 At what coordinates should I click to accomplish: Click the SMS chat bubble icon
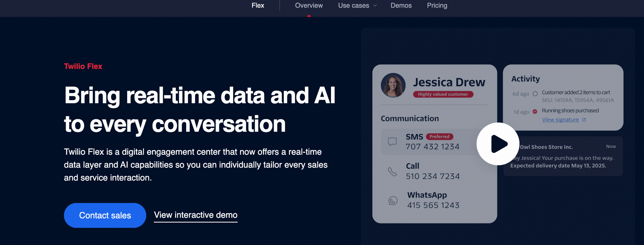pyautogui.click(x=392, y=142)
